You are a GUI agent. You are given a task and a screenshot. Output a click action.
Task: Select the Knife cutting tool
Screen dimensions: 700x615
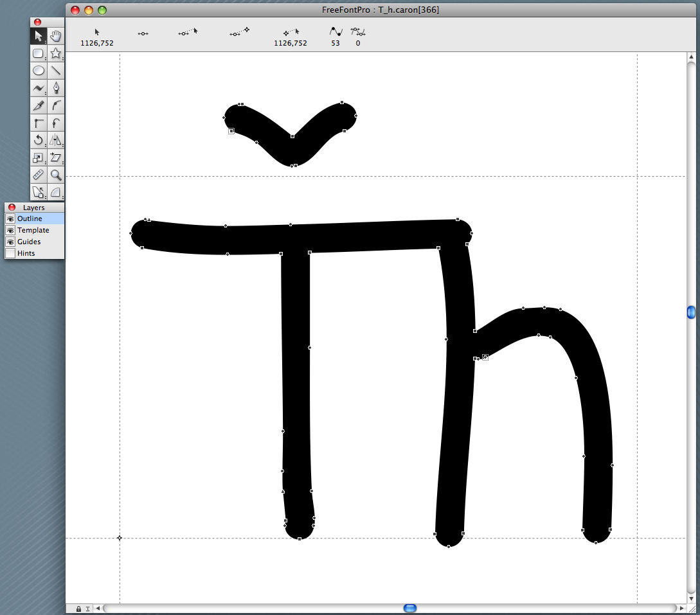tap(39, 105)
